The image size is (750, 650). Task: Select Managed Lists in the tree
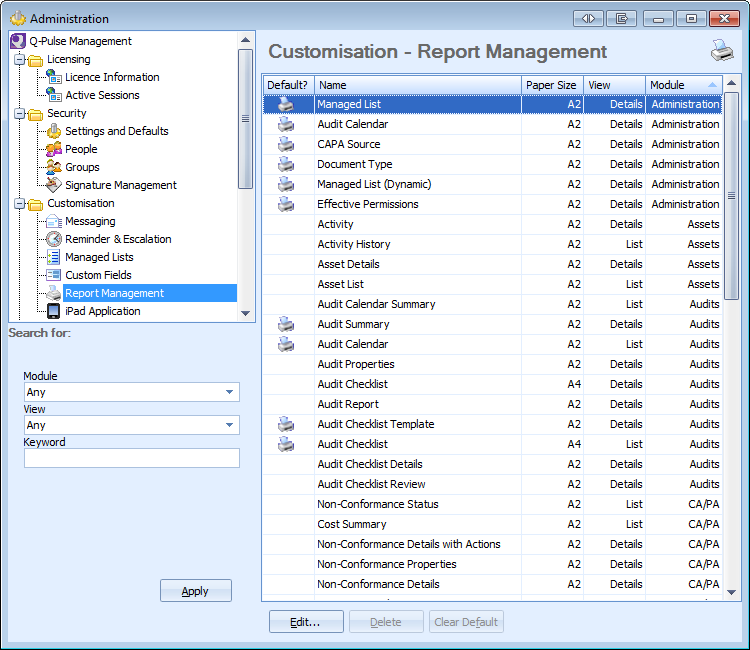(x=99, y=257)
